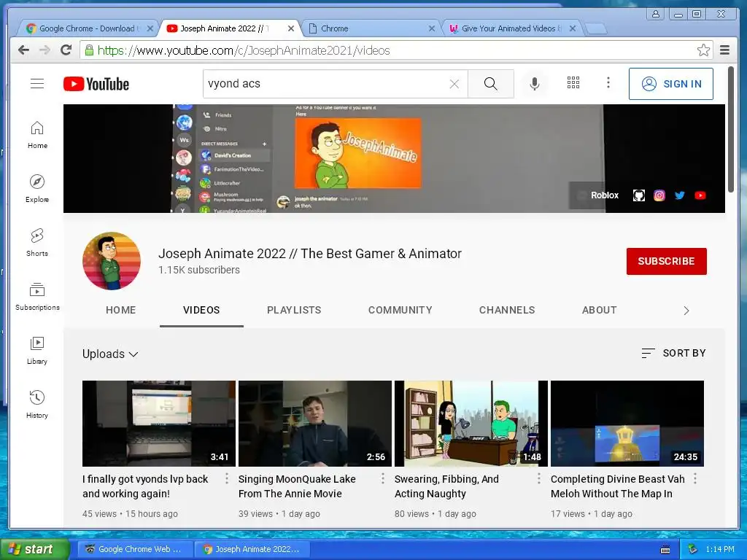Switch to the COMMUNITY tab

(400, 310)
